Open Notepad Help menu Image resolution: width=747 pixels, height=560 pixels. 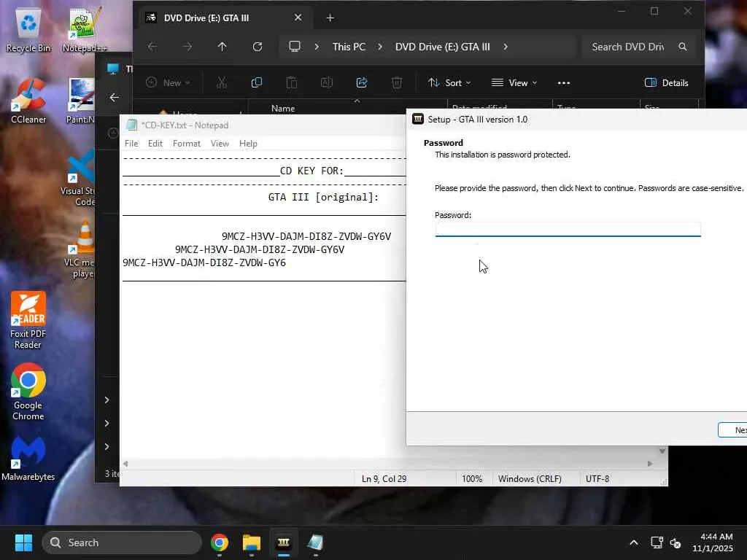(248, 144)
